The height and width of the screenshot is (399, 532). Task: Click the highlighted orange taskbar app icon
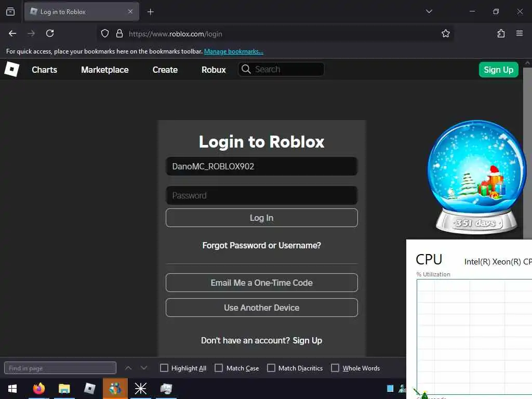pos(115,389)
